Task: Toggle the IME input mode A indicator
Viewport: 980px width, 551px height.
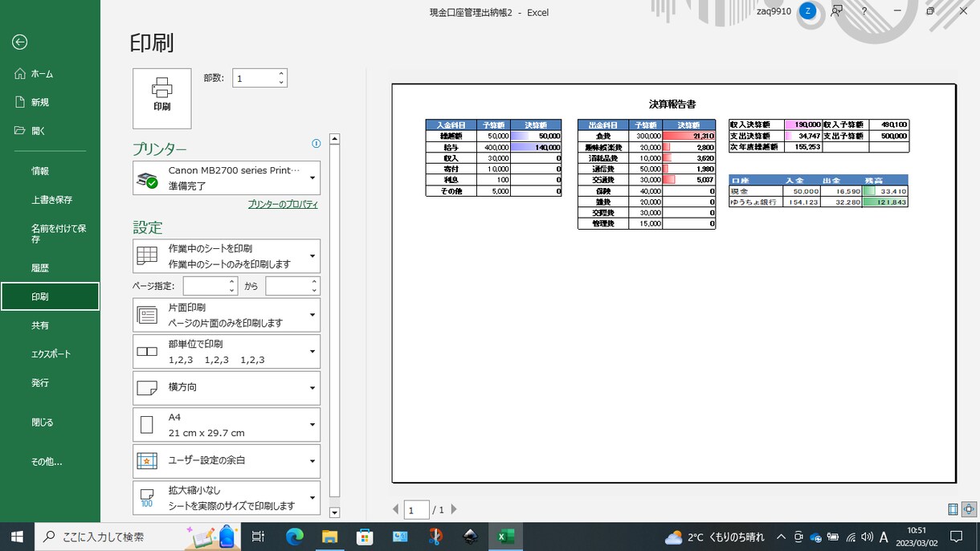Action: [x=884, y=537]
